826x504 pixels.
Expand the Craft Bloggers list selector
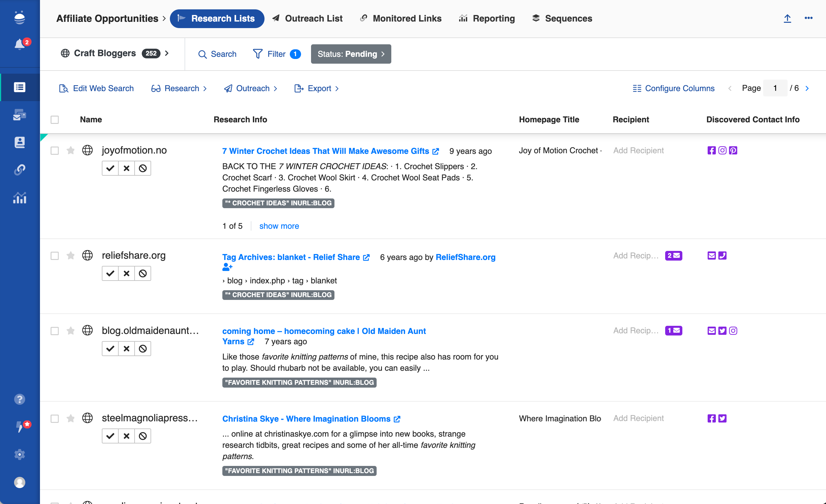pos(114,53)
